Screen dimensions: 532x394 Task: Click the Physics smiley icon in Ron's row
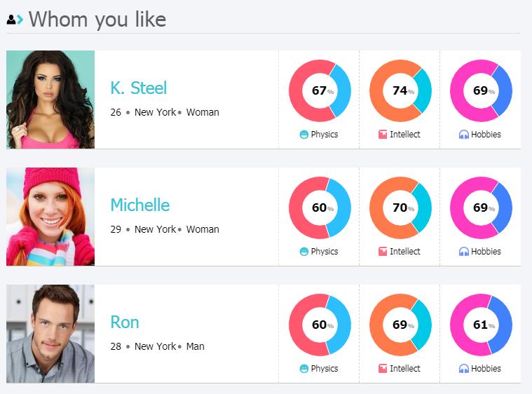coord(304,369)
